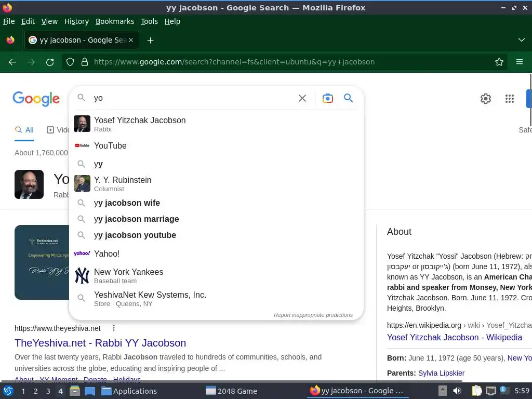Screen dimensions: 532x399
Task: Open the Help menu
Action: pyautogui.click(x=172, y=21)
